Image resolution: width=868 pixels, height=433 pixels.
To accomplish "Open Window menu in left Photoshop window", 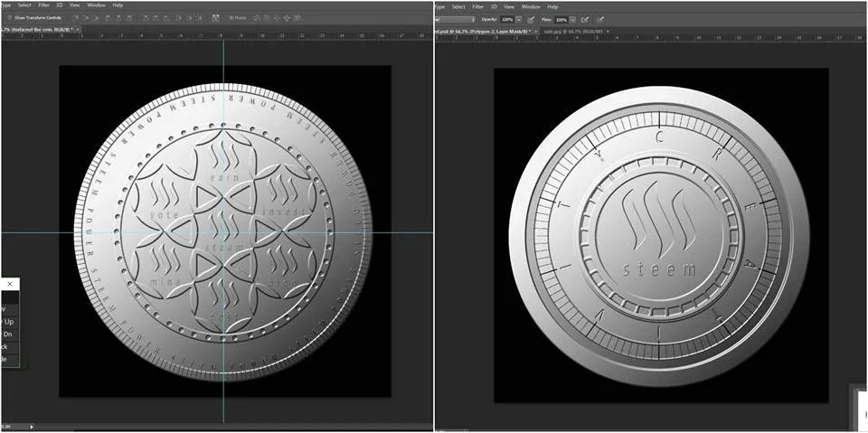I will (97, 5).
